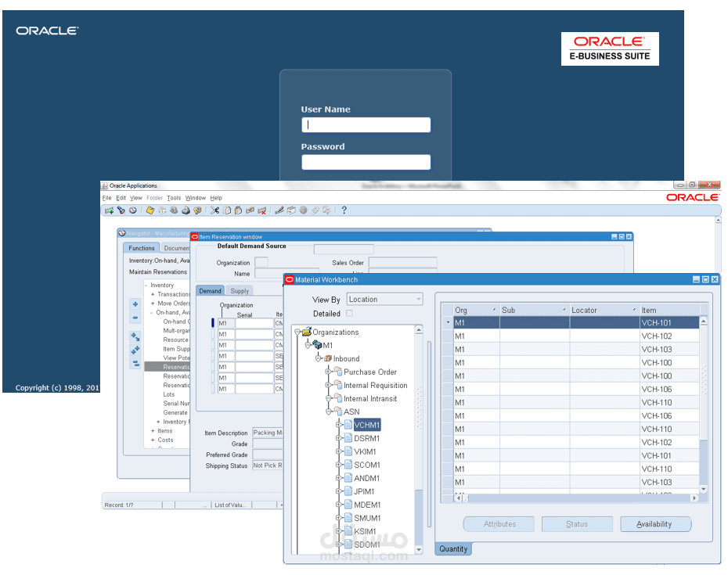The height and width of the screenshot is (575, 728).
Task: Click the Zoom toolbar icon
Action: [291, 210]
